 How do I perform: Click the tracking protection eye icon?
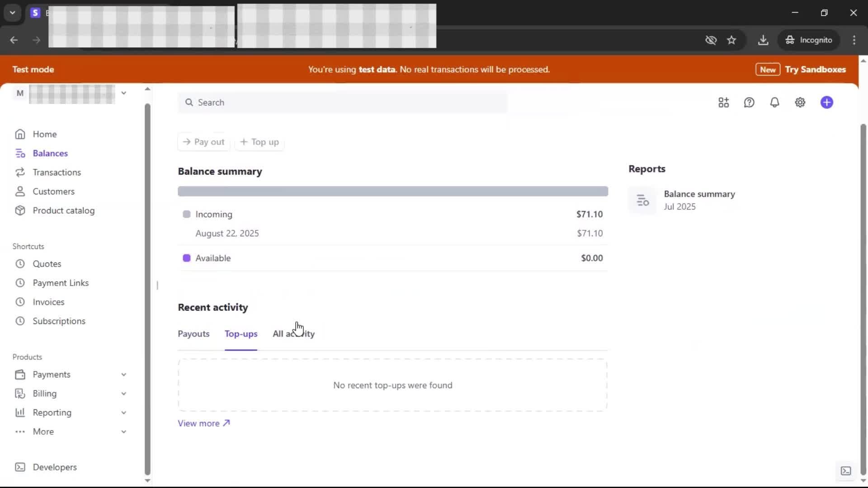click(711, 40)
